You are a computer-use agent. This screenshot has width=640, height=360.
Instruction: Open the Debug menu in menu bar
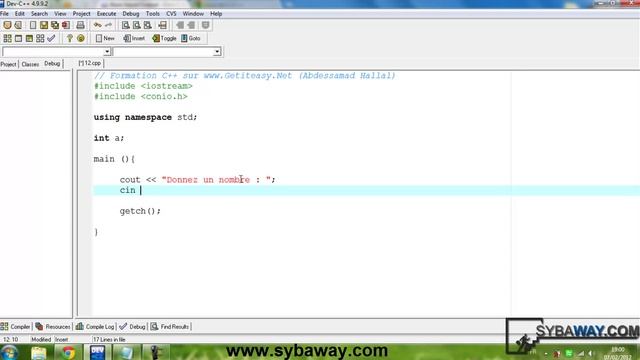131,14
